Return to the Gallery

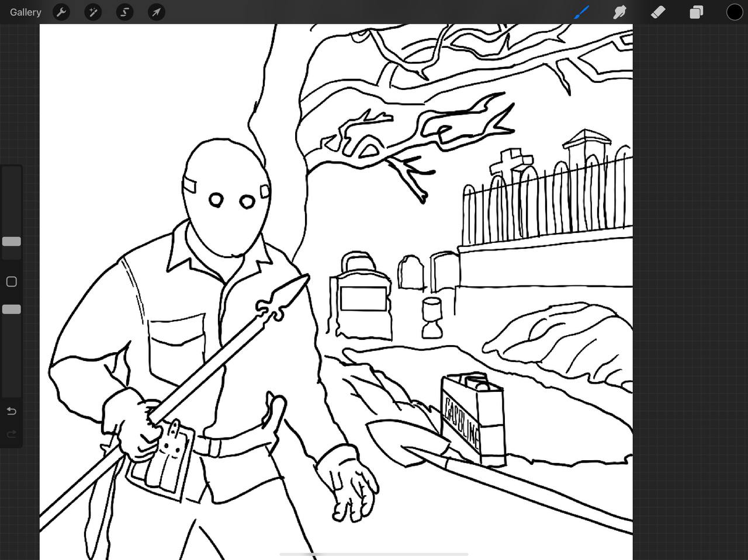25,12
